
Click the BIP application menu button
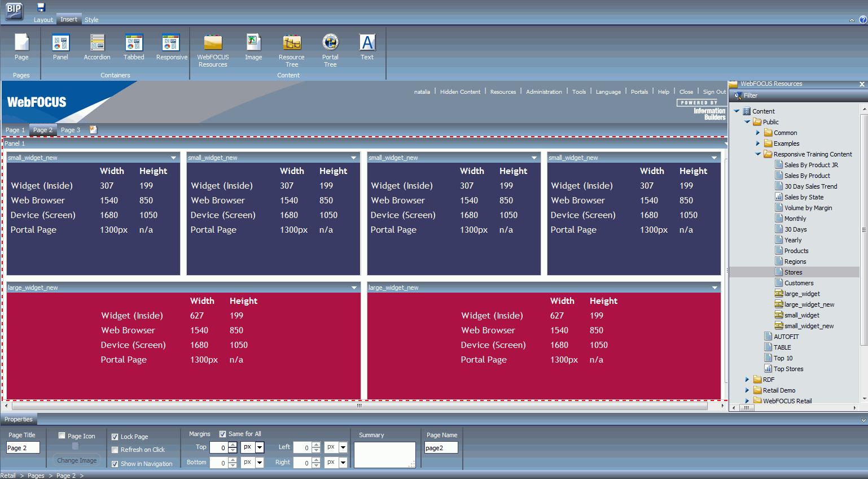14,11
